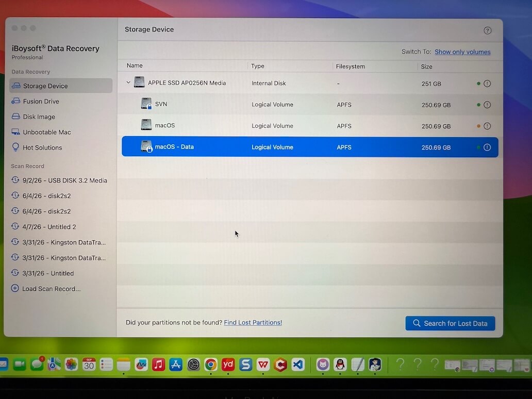Screen dimensions: 532x399
Task: Open FaceTime from the Dock
Action: coord(20,364)
